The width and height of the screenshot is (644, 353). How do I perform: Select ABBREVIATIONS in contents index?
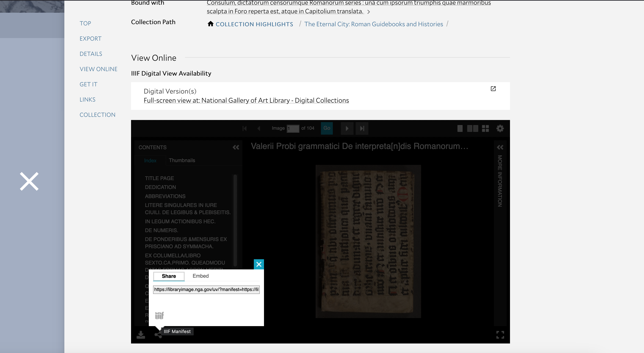[165, 196]
